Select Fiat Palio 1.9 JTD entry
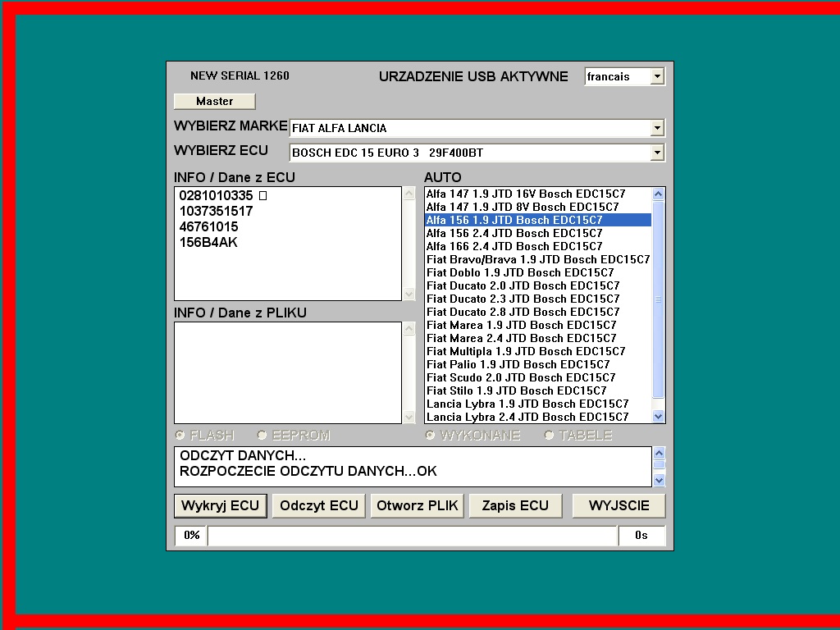The image size is (840, 630). point(538,364)
